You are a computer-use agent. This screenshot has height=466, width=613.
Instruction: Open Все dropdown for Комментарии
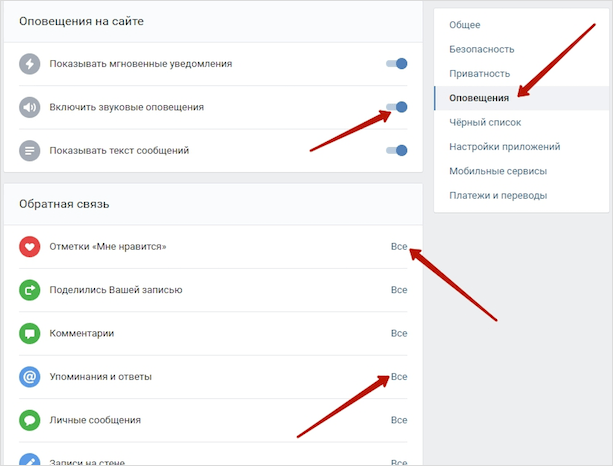399,333
